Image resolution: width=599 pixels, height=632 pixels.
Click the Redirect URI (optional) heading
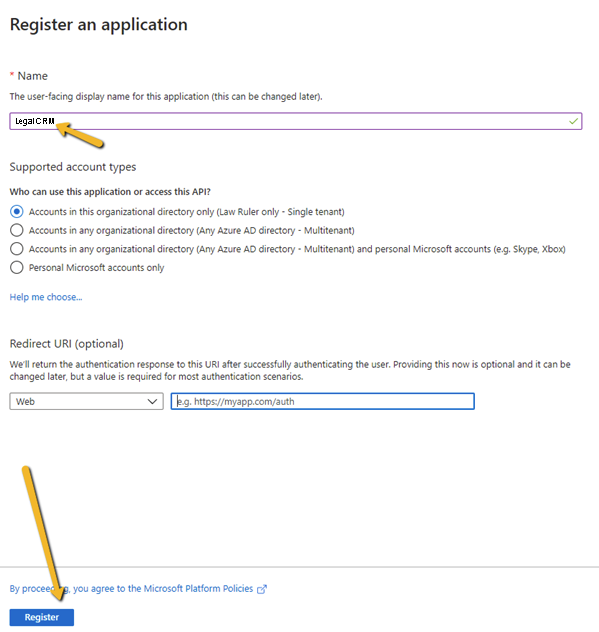click(67, 344)
